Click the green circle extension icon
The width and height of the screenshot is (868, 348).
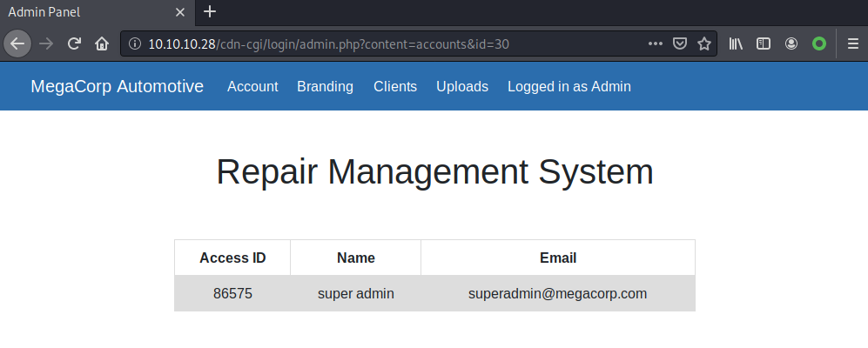point(818,43)
